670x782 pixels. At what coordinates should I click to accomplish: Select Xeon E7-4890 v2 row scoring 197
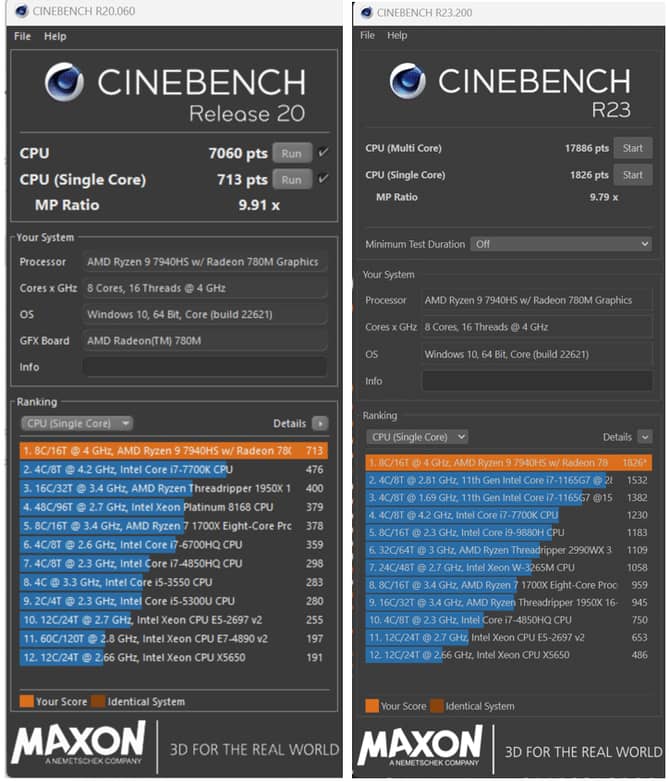click(174, 638)
